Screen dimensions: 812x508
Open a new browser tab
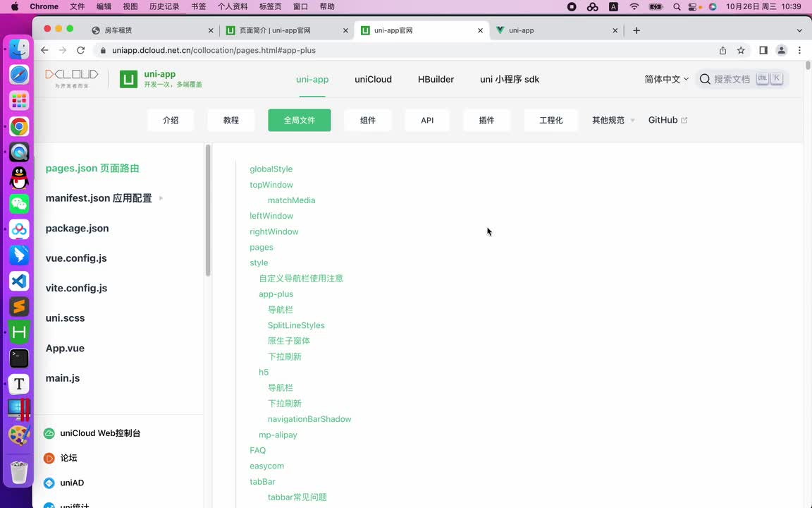click(x=636, y=30)
